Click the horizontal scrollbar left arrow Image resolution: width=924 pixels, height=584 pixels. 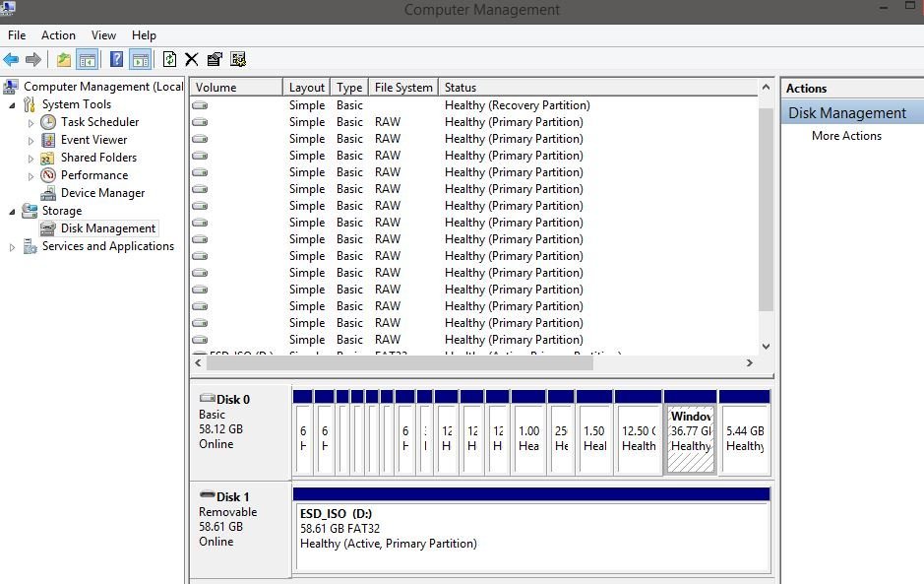[x=198, y=362]
